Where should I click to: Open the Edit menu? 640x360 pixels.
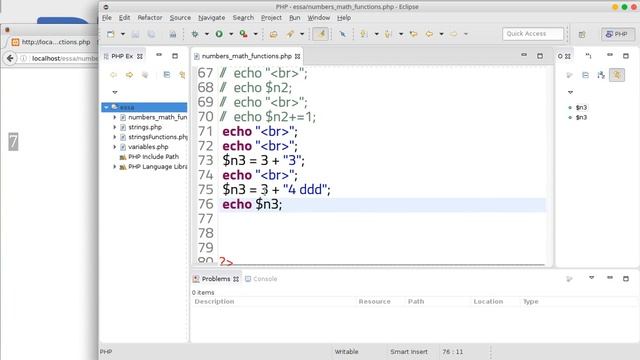(x=124, y=18)
